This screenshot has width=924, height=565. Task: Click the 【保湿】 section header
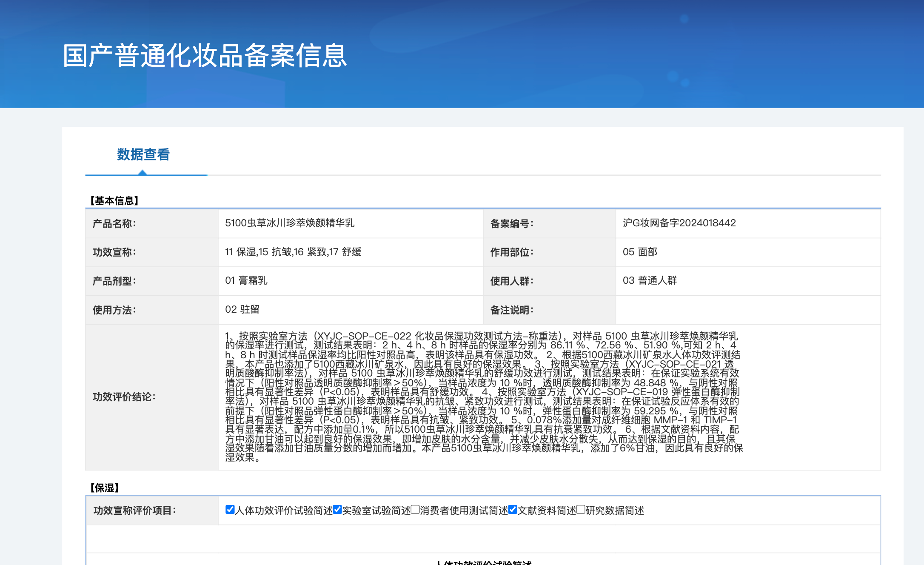(104, 488)
